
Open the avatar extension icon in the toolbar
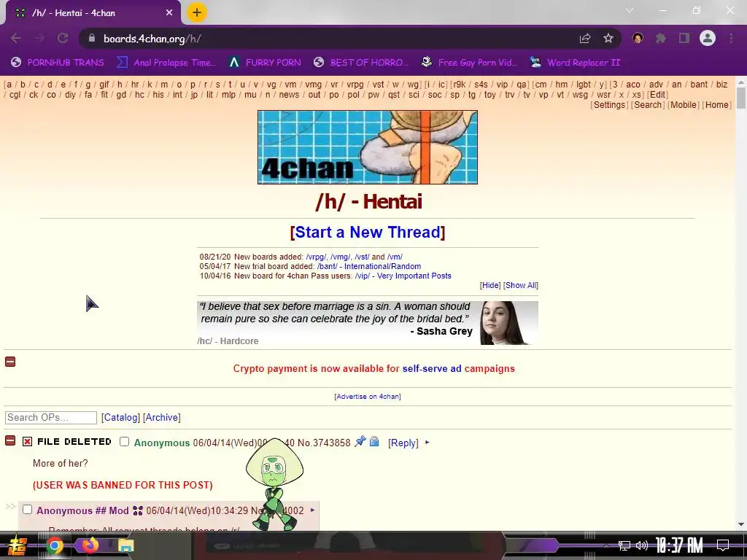pyautogui.click(x=638, y=38)
